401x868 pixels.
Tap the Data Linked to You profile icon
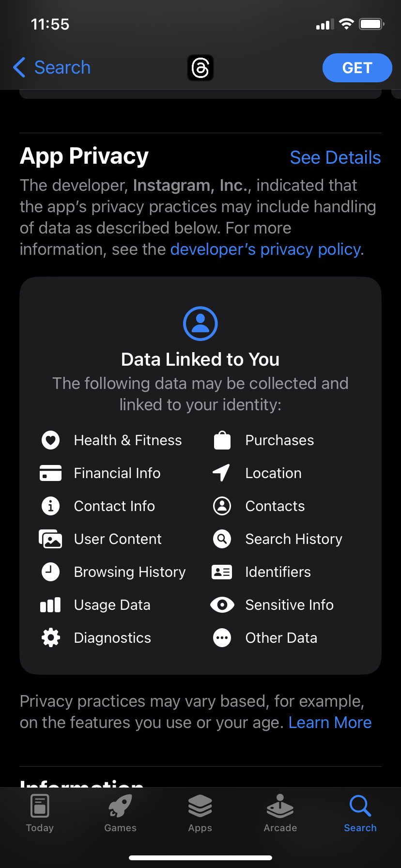[x=200, y=323]
